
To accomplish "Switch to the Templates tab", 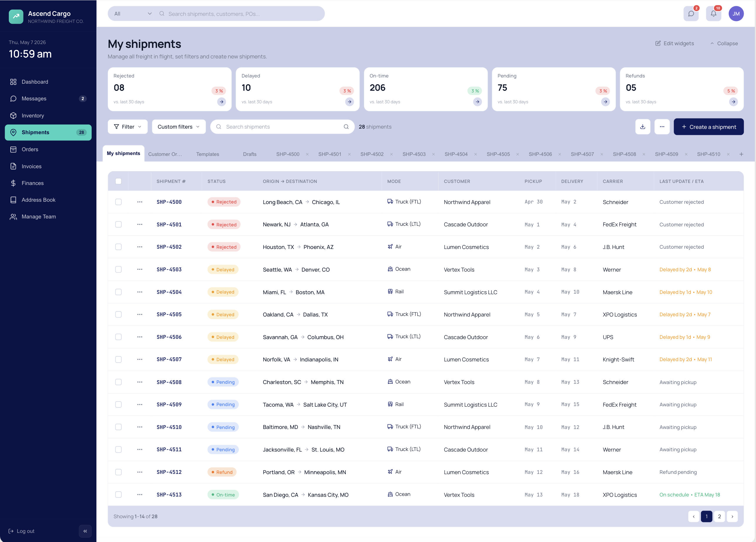I will coord(208,154).
